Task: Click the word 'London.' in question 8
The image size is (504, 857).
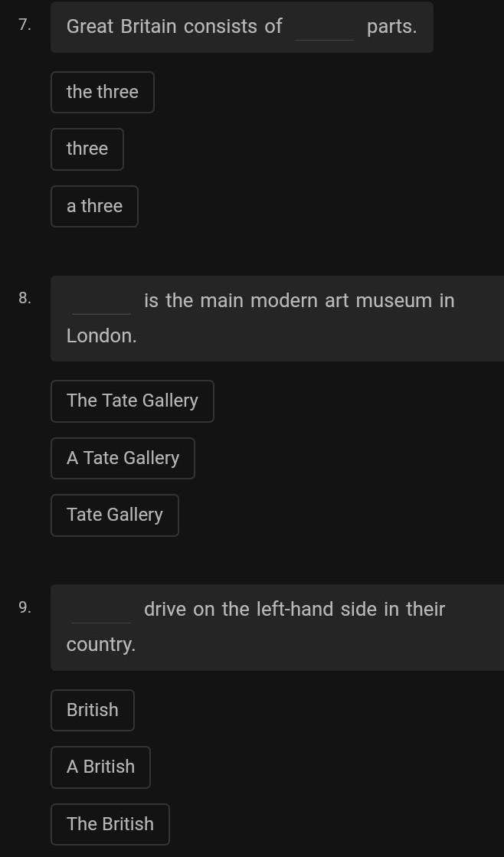Action: (x=102, y=335)
